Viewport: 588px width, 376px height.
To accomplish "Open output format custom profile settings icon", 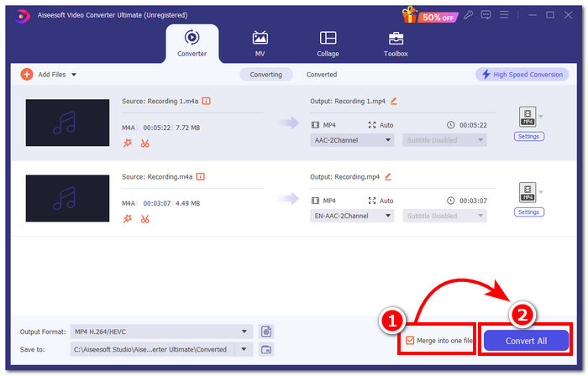I will 266,332.
